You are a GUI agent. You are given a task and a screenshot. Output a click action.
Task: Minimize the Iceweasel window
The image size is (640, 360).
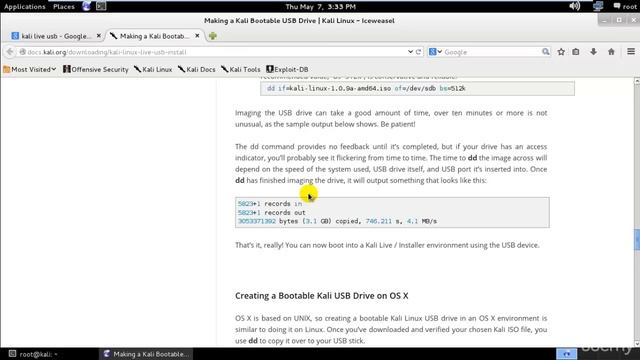pyautogui.click(x=604, y=20)
